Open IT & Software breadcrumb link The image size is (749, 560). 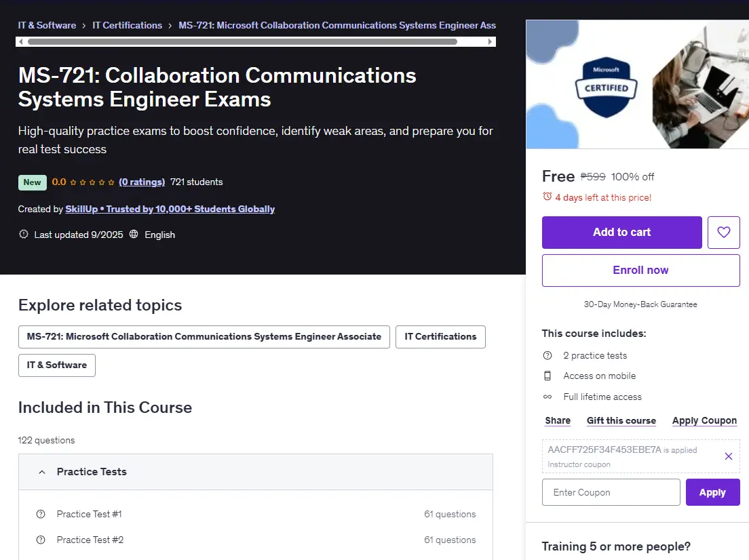pyautogui.click(x=47, y=25)
